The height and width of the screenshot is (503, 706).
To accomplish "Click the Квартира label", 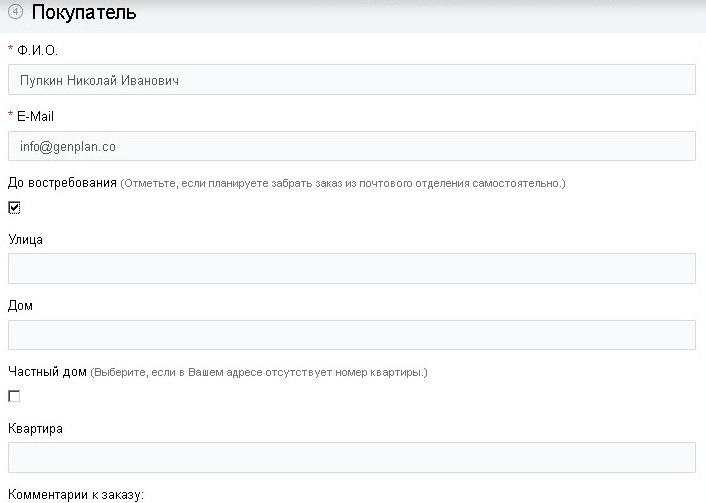I will pyautogui.click(x=35, y=429).
